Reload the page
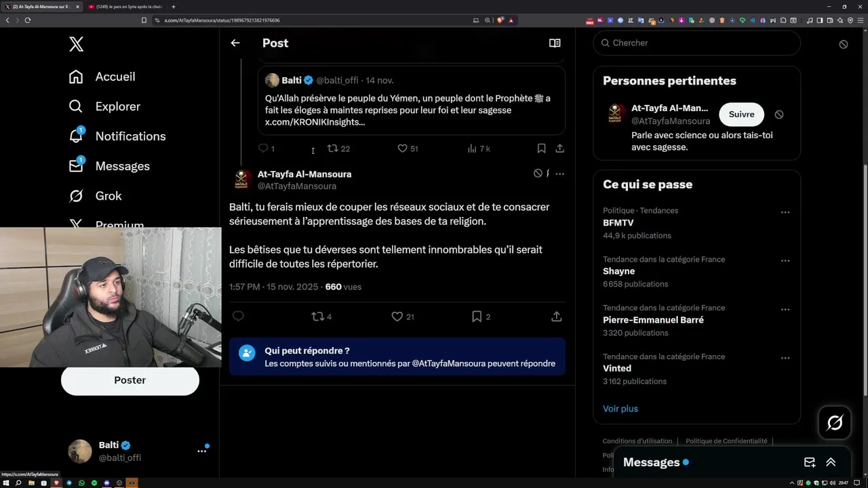Image resolution: width=868 pixels, height=488 pixels. coord(28,20)
